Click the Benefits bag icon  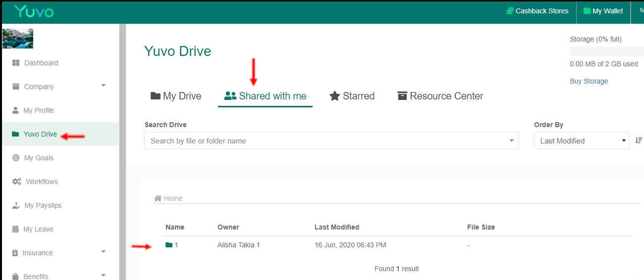tap(15, 277)
